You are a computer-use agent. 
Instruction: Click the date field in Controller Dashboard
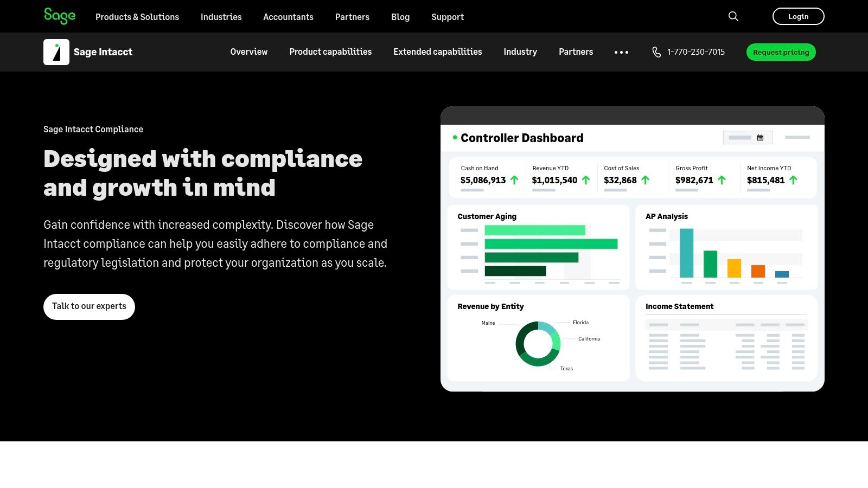click(x=748, y=138)
